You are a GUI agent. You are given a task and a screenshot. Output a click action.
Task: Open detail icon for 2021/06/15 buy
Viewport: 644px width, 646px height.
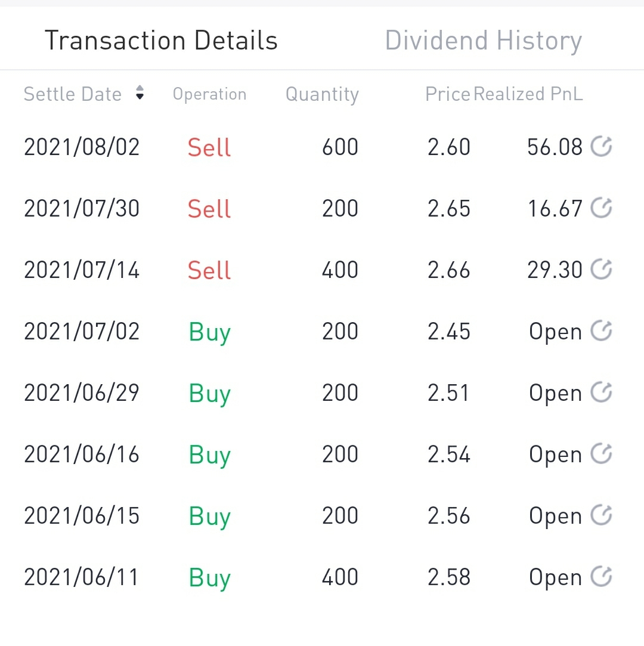pos(601,515)
